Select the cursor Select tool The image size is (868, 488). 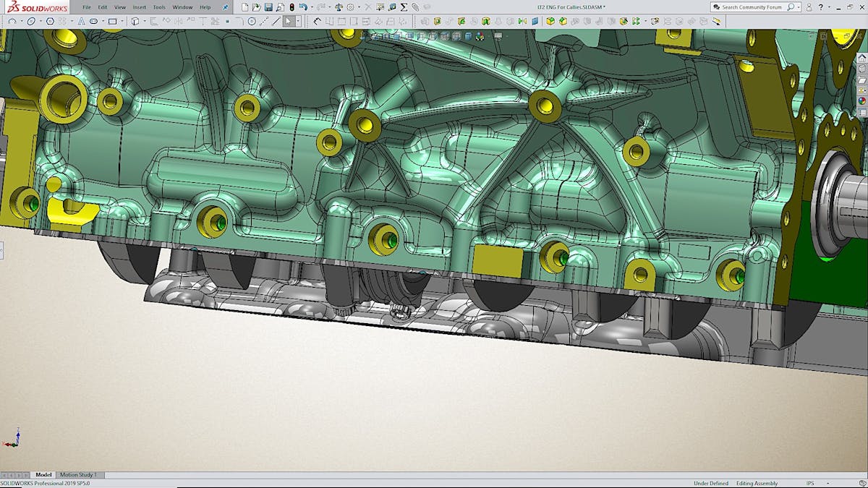coord(288,21)
